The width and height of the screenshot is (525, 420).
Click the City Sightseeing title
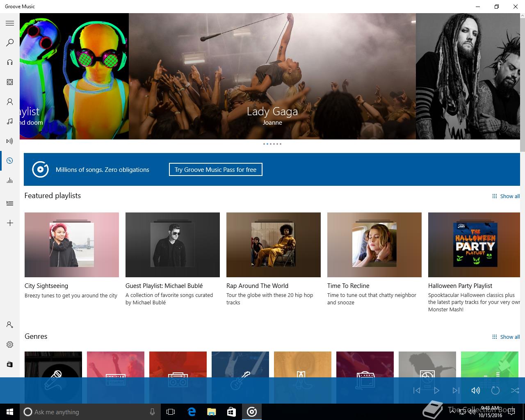click(46, 286)
